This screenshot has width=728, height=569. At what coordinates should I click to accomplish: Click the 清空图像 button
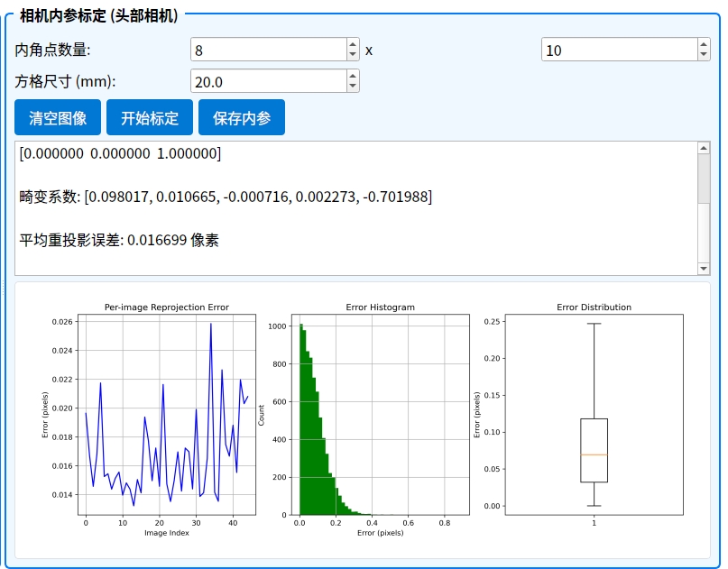58,118
